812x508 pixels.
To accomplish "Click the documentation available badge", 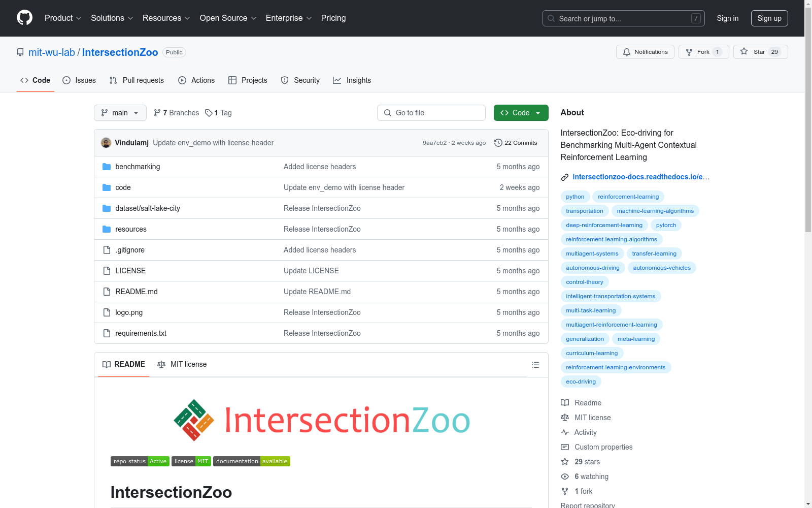I will point(252,461).
